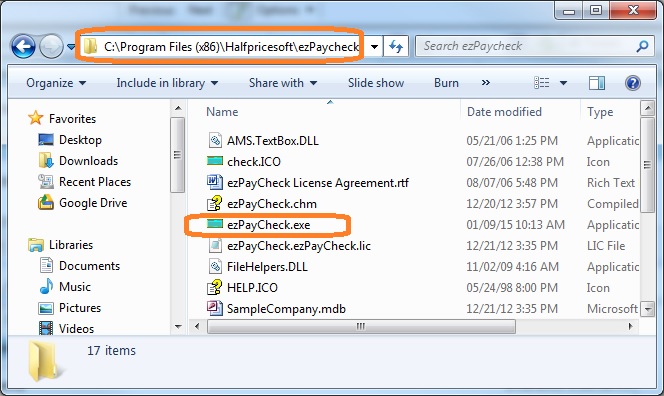Click navigation pane scroll down arrow
This screenshot has height=396, width=664.
tap(178, 327)
